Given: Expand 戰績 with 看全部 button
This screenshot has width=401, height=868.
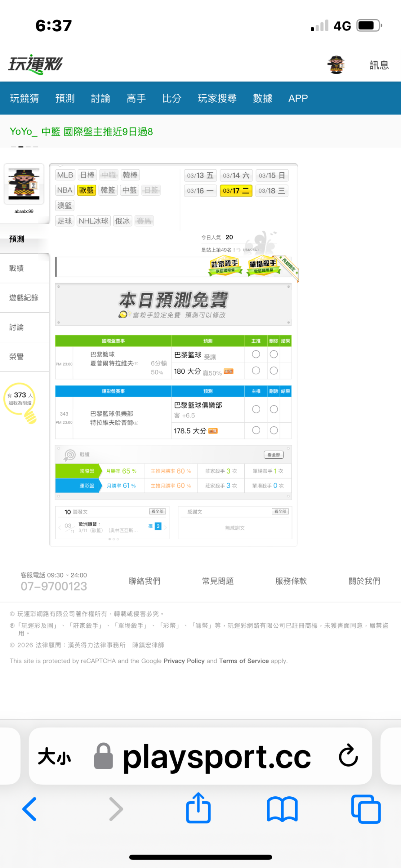Looking at the screenshot, I should click(274, 455).
